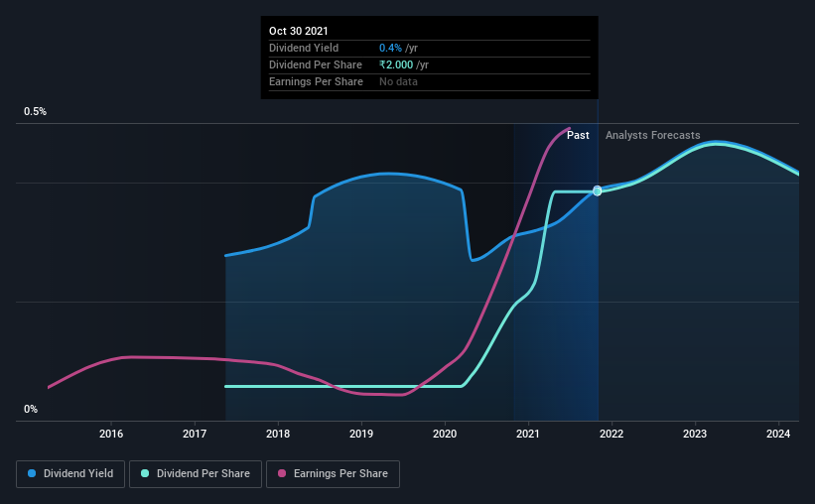
Task: Click the highlighted data point marker on chart
Action: pyautogui.click(x=598, y=190)
